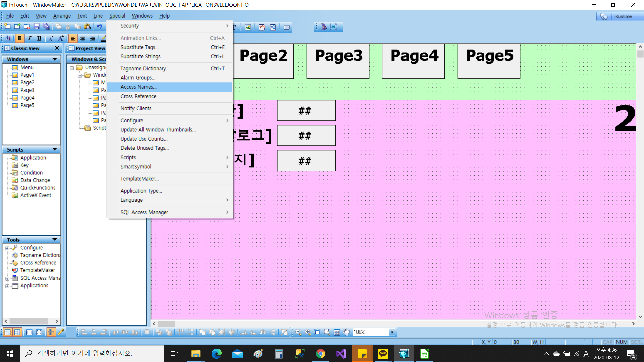Click the SmartSymbol toolbar icon
644x362 pixels.
point(333,27)
